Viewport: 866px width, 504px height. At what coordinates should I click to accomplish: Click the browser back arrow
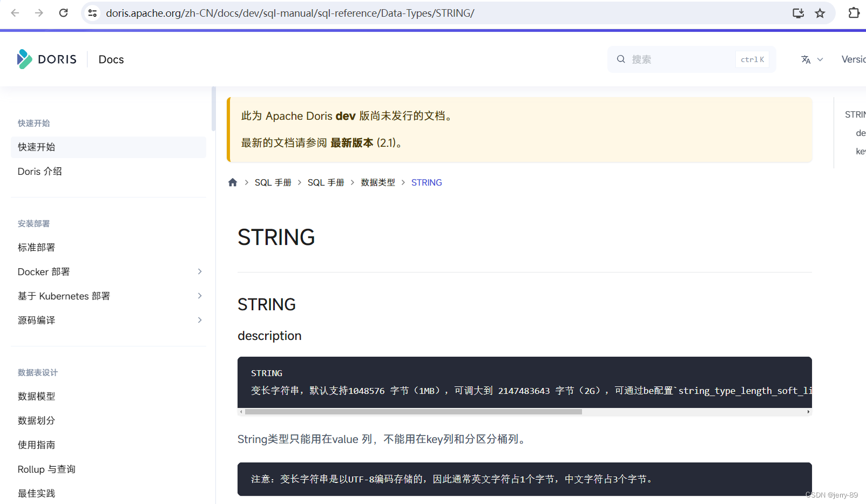(15, 12)
